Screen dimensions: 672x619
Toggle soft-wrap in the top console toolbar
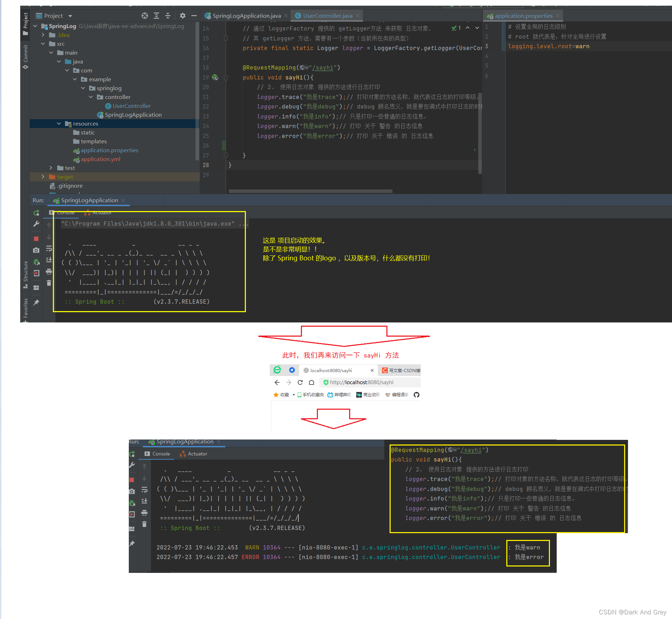(49, 248)
